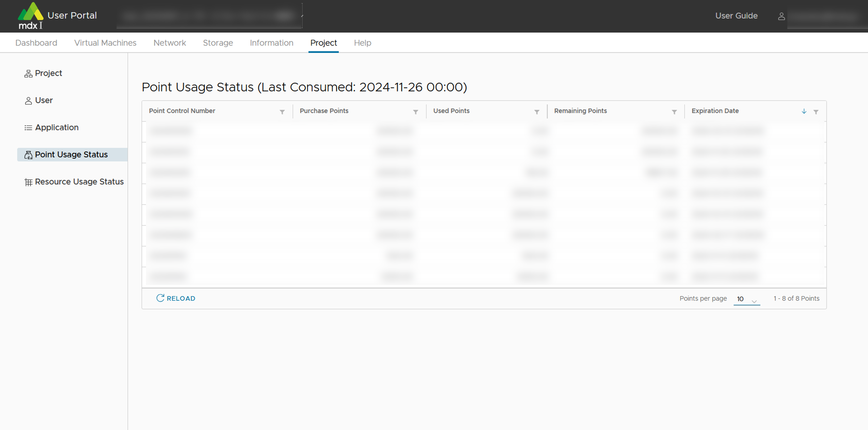Viewport: 868px width, 430px height.
Task: Open project selector in header bar
Action: click(x=209, y=16)
